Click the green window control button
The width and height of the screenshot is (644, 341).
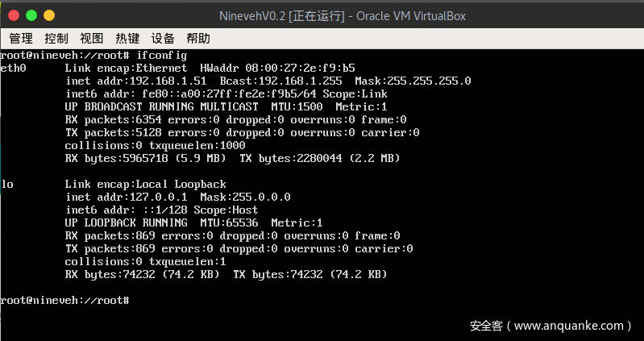coord(31,15)
